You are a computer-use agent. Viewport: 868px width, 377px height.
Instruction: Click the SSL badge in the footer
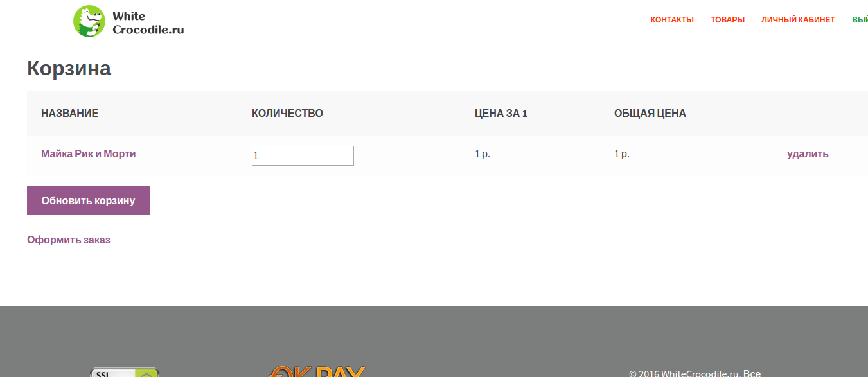125,373
